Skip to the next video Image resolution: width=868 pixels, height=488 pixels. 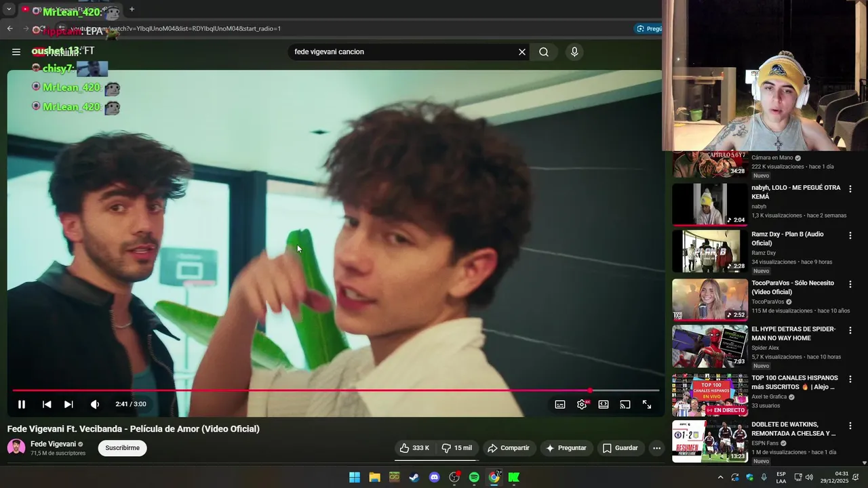coord(68,405)
